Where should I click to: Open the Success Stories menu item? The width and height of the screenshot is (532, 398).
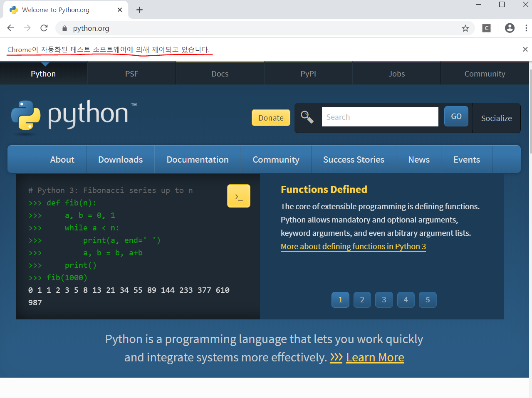point(354,159)
